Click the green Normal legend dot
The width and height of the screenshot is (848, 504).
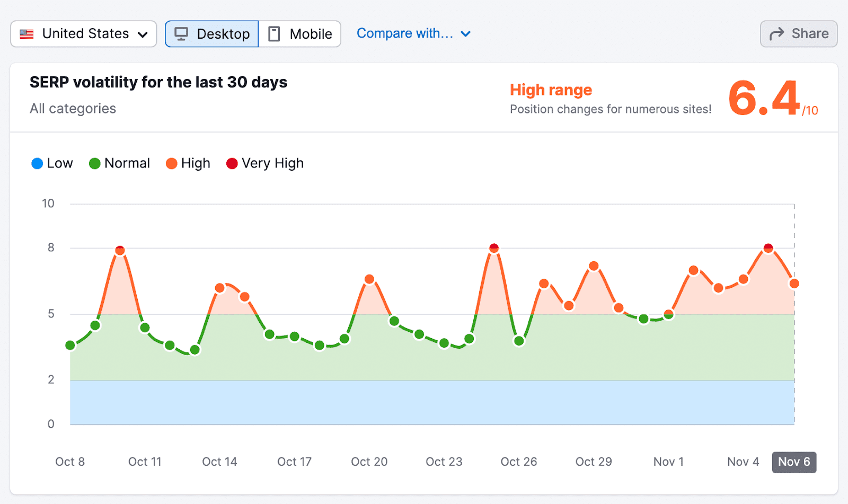pyautogui.click(x=94, y=163)
